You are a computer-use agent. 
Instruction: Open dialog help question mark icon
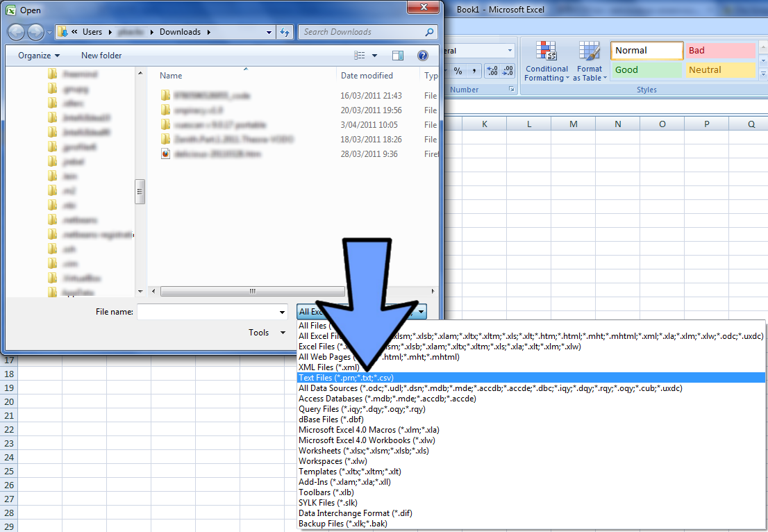click(x=423, y=56)
